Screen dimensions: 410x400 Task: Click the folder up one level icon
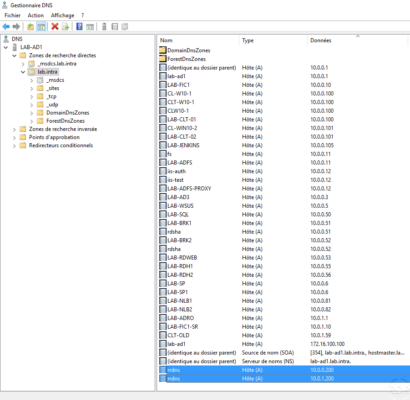tap(30, 27)
